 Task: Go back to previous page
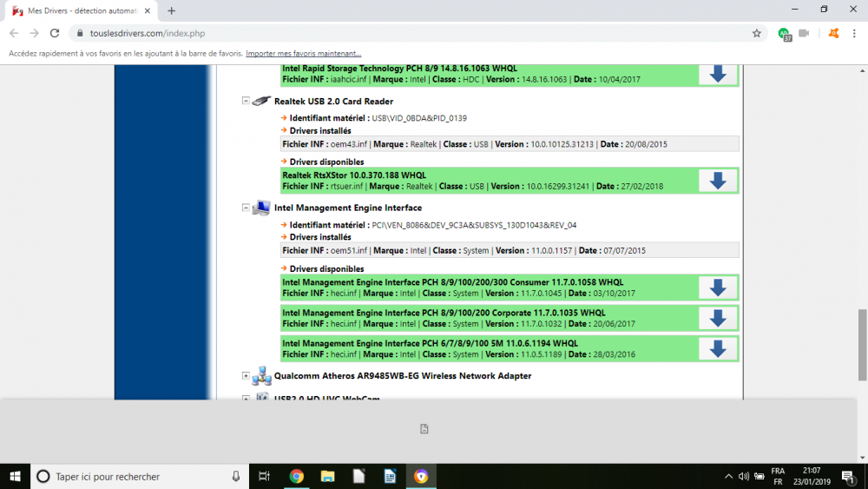14,33
